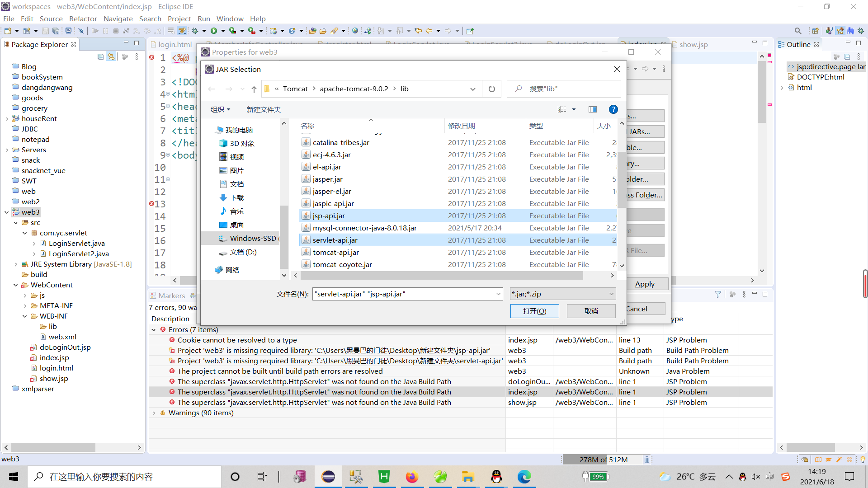Click the file list vertical scrollbar

pyautogui.click(x=622, y=180)
